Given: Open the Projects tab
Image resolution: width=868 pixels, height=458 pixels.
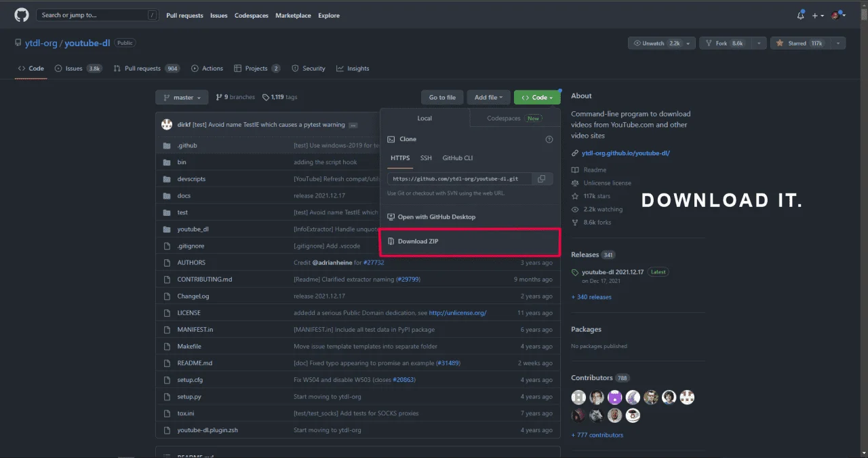Looking at the screenshot, I should (257, 69).
